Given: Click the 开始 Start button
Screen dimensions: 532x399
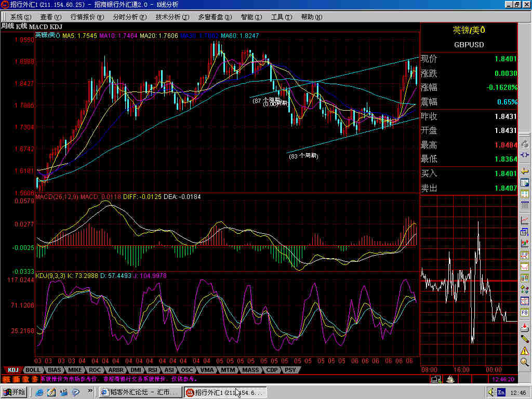Looking at the screenshot, I should tap(15, 392).
